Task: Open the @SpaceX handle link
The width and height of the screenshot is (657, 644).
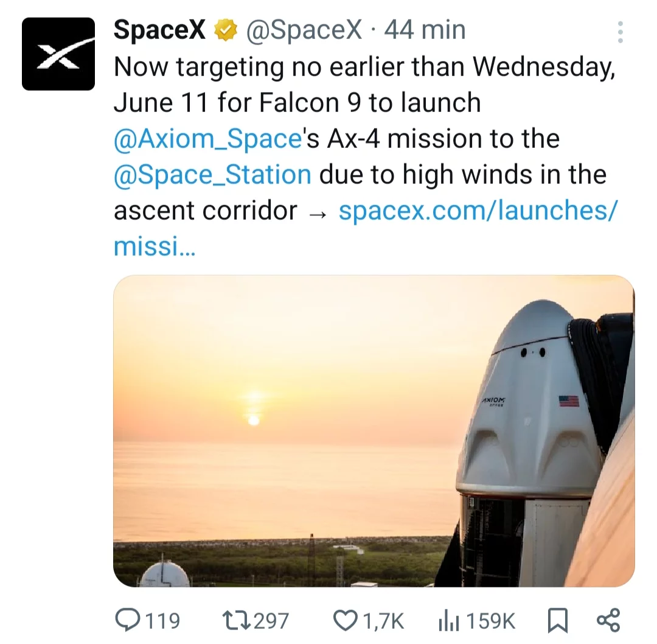Action: (303, 30)
